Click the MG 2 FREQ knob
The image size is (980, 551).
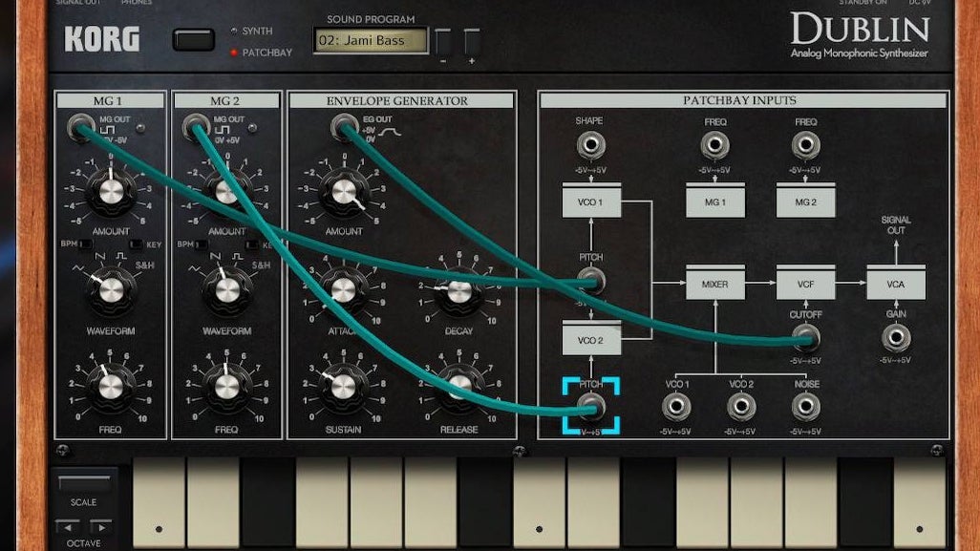click(227, 387)
